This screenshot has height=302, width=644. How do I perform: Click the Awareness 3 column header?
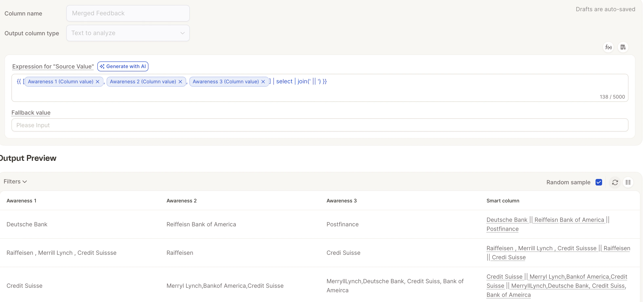click(342, 201)
